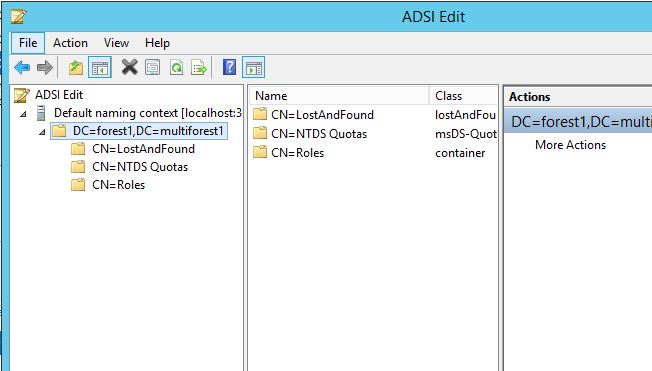The width and height of the screenshot is (652, 371).
Task: Click the msDS-Quot class cell
Action: pyautogui.click(x=466, y=134)
